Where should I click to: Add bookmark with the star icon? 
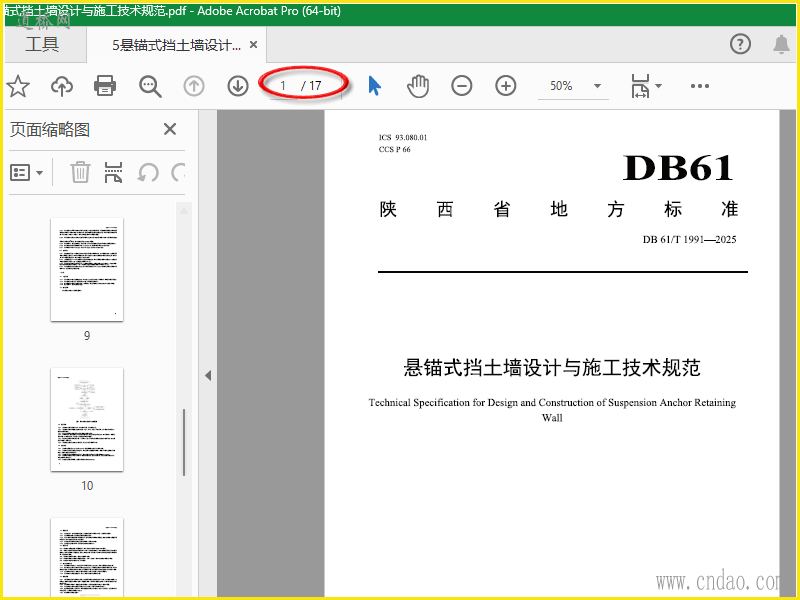coord(18,86)
